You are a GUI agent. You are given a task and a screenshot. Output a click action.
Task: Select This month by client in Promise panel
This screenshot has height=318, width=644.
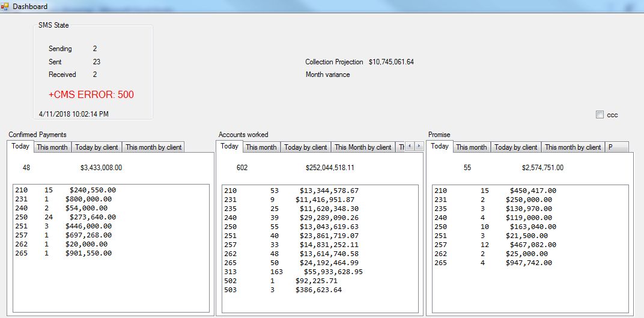click(573, 147)
